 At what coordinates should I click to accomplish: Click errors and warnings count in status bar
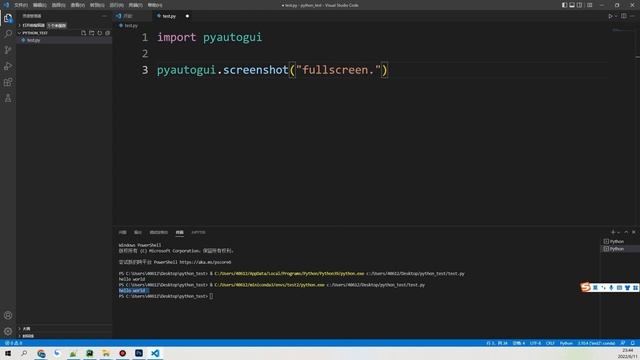pyautogui.click(x=13, y=343)
